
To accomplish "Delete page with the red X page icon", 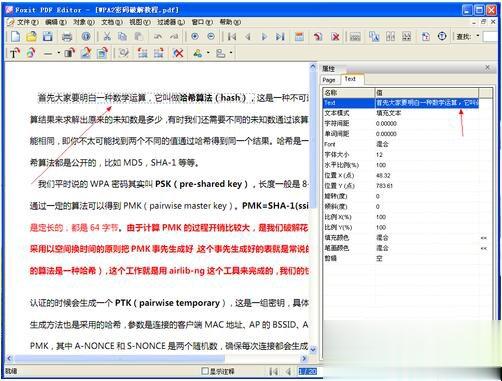I will [x=335, y=36].
